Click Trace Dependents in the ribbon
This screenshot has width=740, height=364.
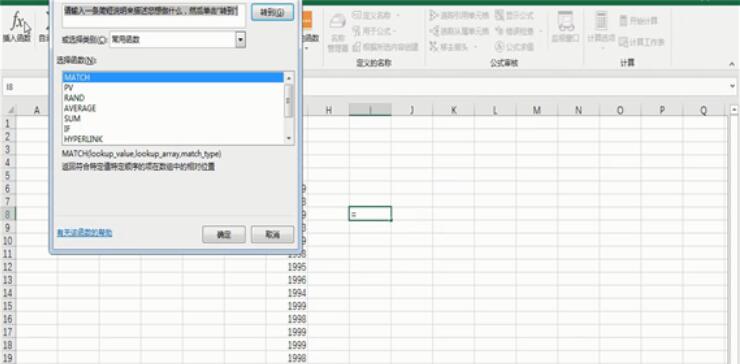point(459,31)
